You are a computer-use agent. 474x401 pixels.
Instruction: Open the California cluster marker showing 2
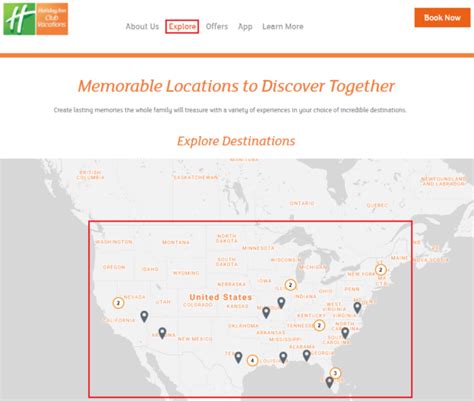pos(118,303)
